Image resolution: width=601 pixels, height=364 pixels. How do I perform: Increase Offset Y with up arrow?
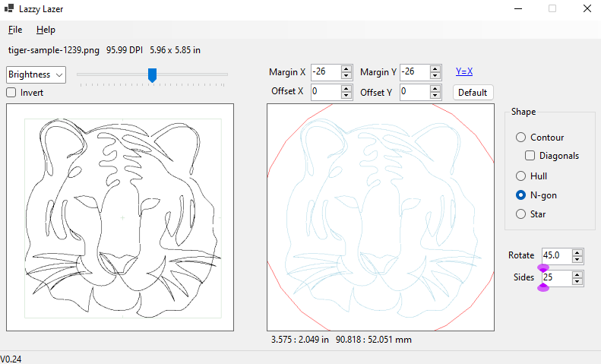(x=435, y=89)
